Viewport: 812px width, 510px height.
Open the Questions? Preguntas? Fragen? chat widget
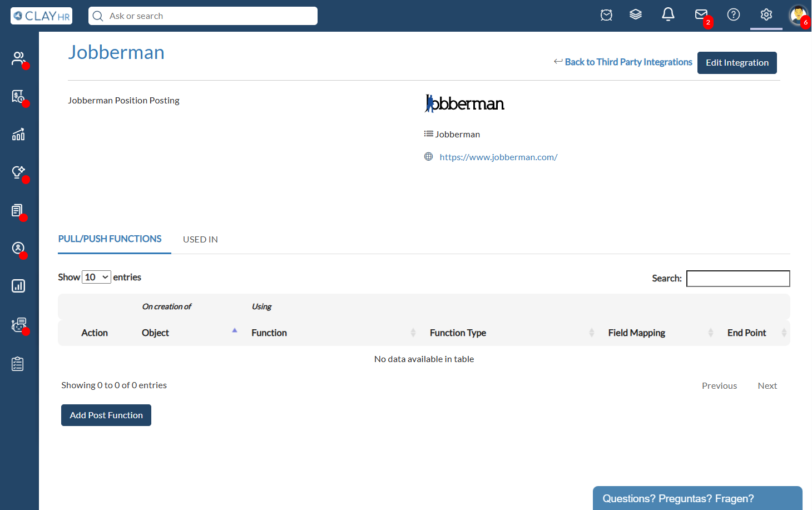(697, 498)
